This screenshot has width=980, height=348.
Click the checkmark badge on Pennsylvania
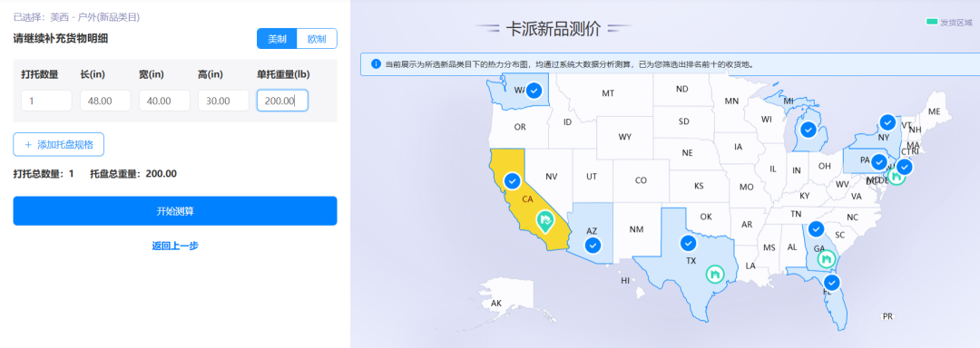tap(879, 162)
